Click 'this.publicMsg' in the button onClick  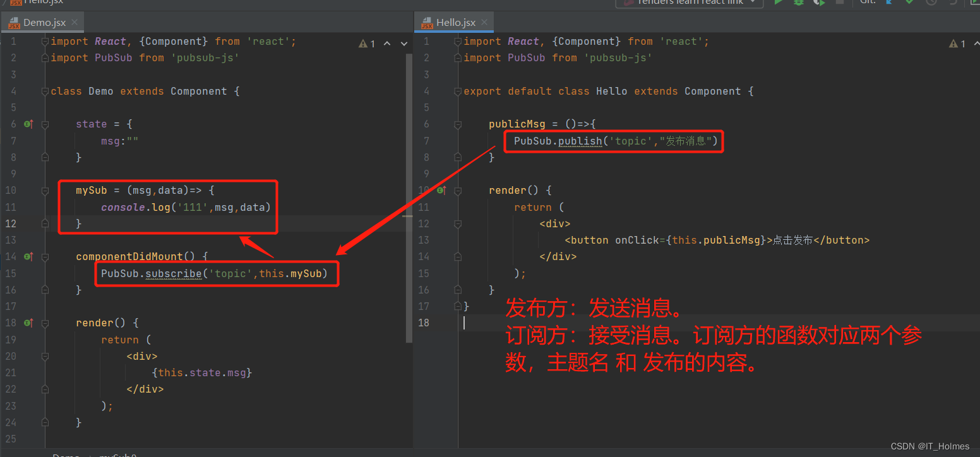point(716,240)
